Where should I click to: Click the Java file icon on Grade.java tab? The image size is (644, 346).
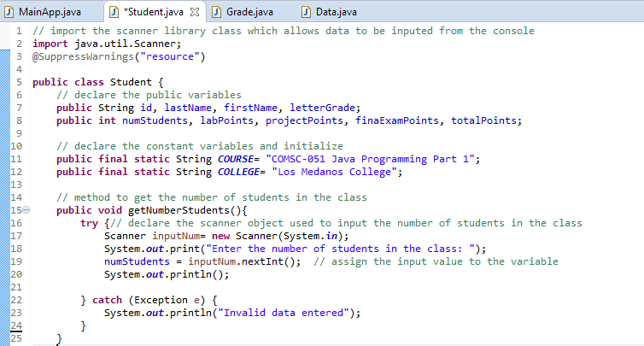point(219,12)
